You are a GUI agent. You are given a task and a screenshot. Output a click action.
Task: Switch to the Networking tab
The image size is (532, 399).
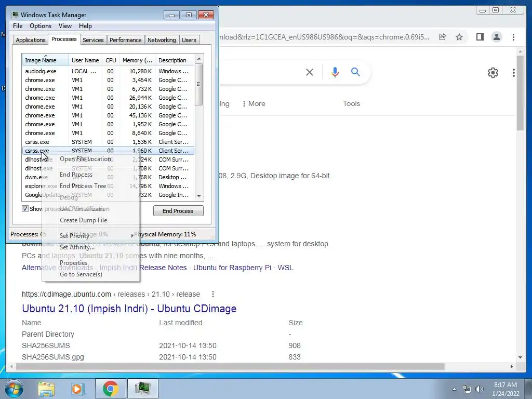click(162, 39)
